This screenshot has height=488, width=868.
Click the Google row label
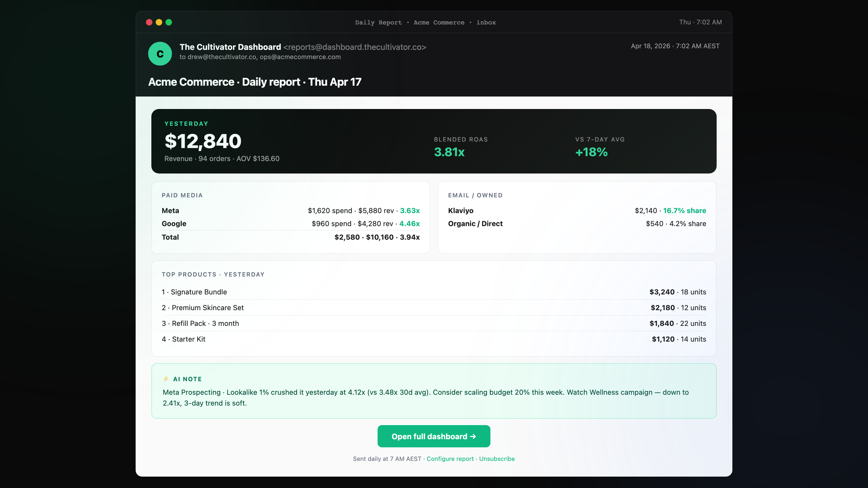point(174,224)
